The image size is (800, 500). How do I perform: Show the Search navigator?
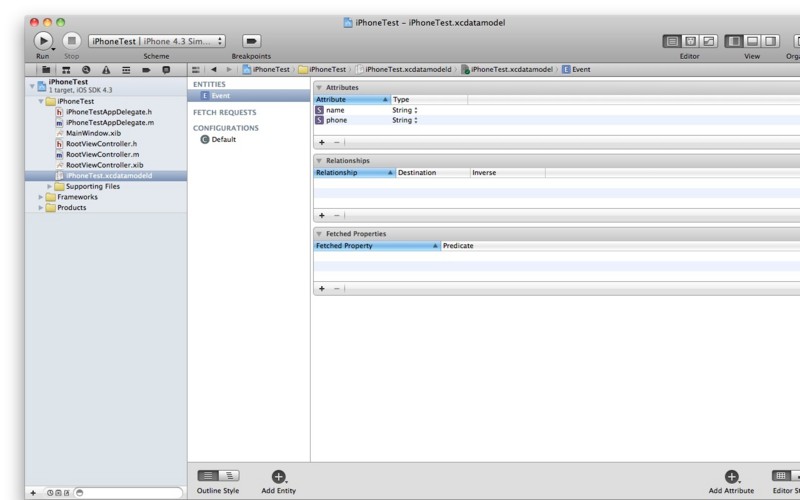click(86, 70)
